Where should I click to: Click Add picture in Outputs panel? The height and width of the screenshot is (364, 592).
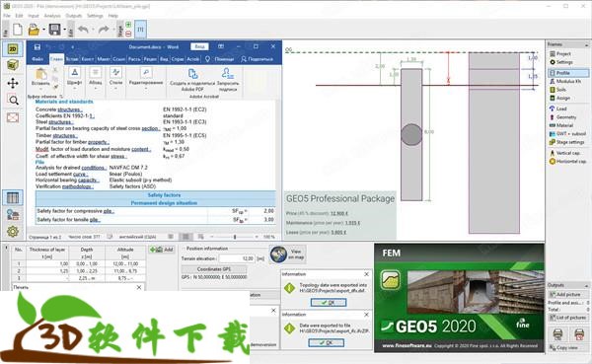pos(564,294)
